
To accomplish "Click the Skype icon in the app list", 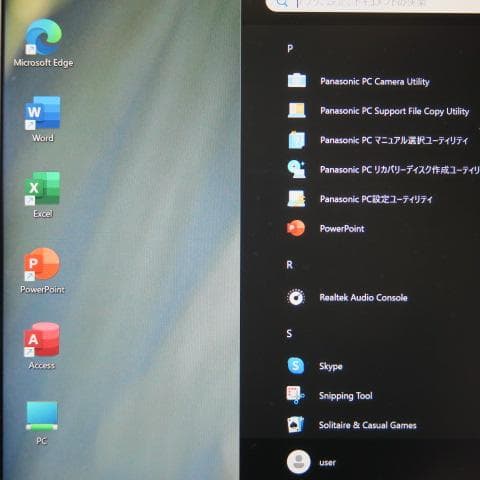I will pyautogui.click(x=296, y=366).
